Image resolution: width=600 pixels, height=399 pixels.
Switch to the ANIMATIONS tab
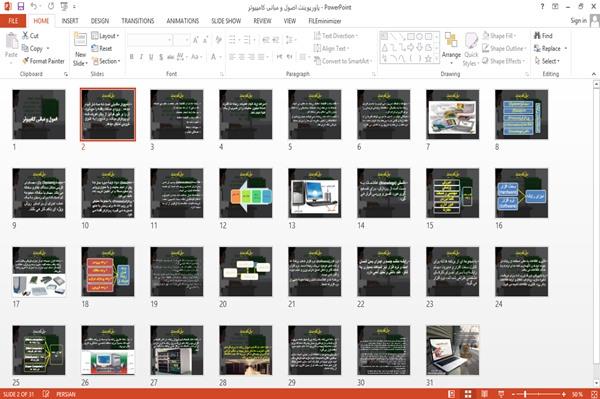(x=183, y=21)
